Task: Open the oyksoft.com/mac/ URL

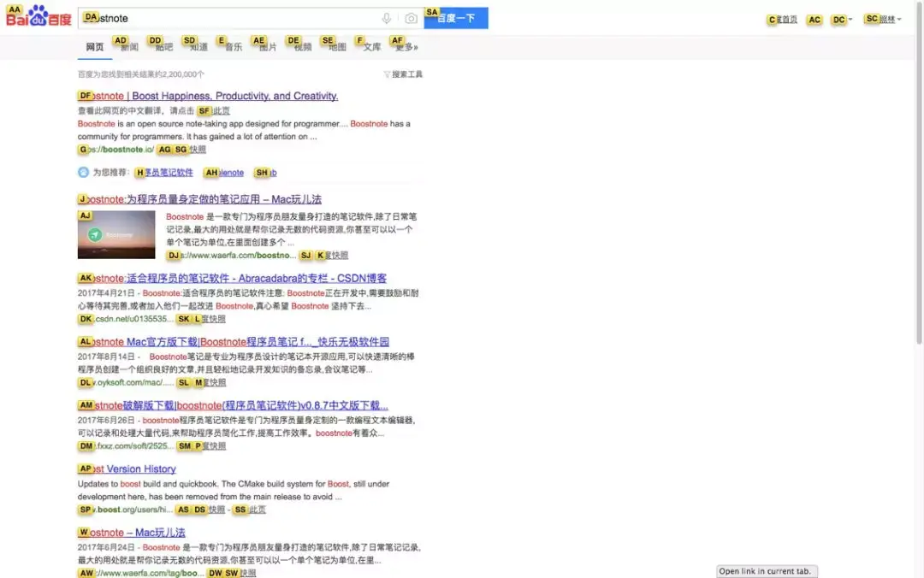Action: (126, 382)
